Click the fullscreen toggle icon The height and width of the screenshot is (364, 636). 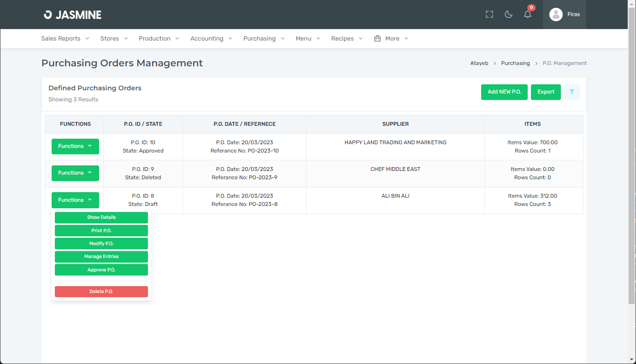(489, 14)
